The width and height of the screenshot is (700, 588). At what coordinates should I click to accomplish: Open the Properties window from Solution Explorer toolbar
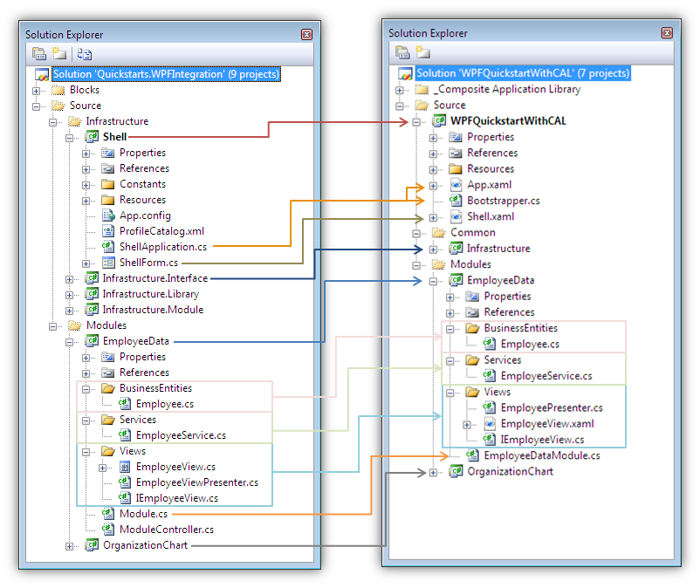(38, 53)
